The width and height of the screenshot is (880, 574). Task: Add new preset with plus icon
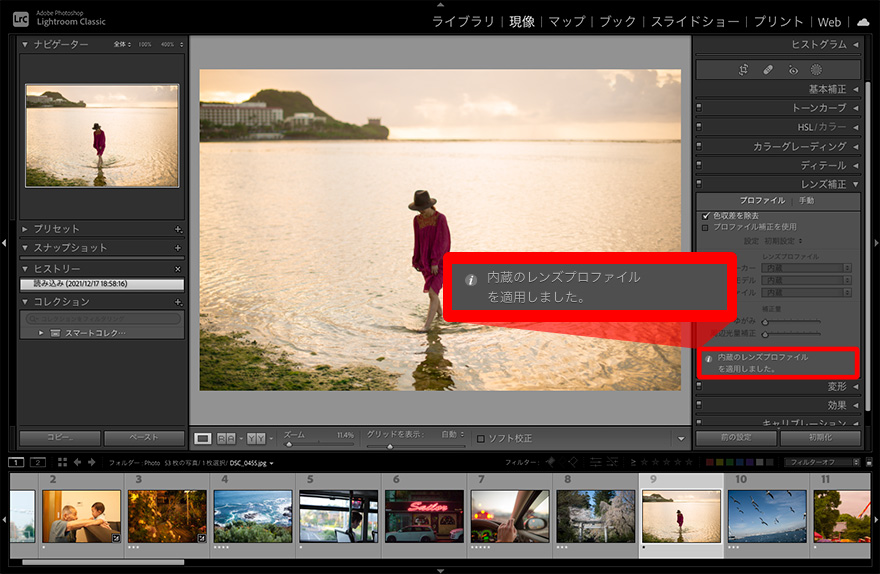point(178,229)
